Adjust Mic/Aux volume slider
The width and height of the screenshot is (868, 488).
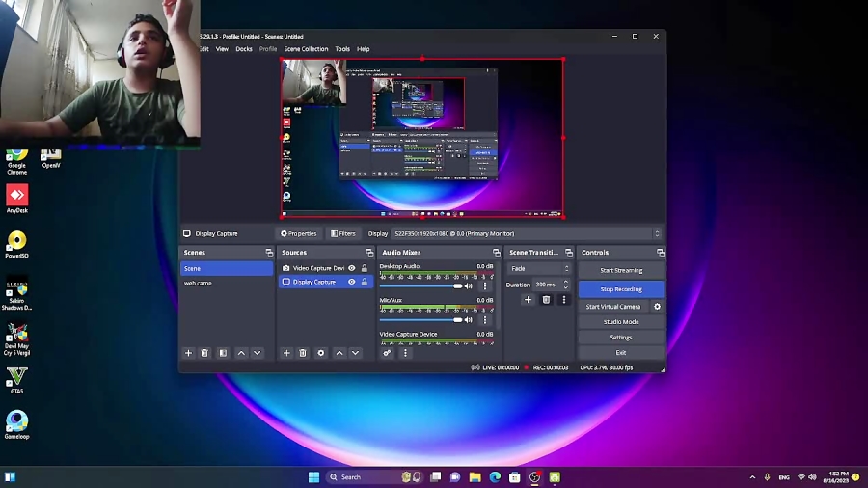(420, 320)
